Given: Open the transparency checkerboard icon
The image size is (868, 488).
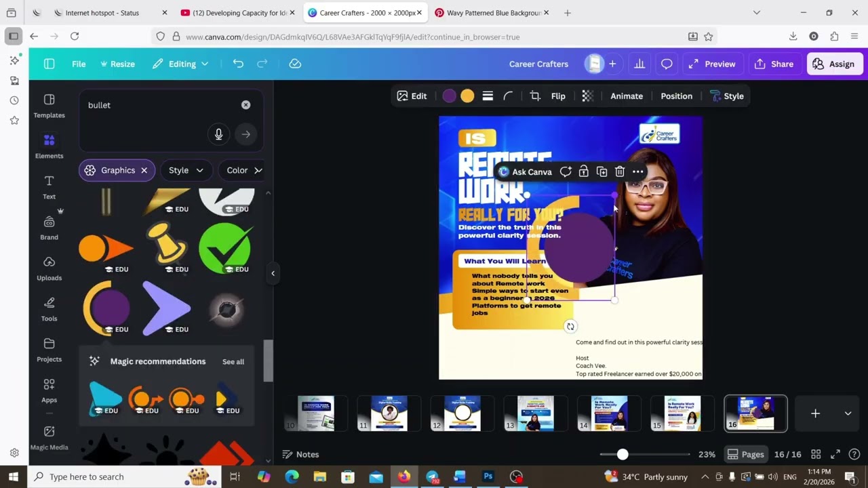Looking at the screenshot, I should [588, 96].
